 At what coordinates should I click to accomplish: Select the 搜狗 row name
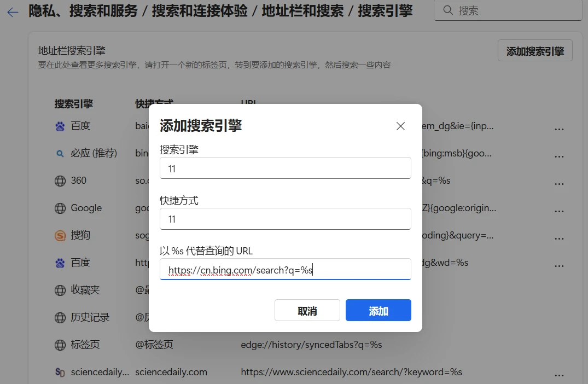click(80, 235)
